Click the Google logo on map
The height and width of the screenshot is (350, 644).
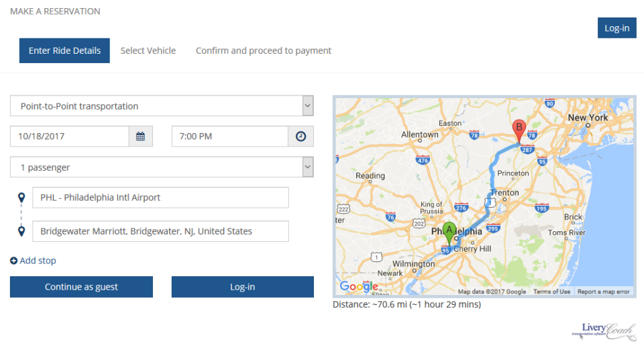pyautogui.click(x=359, y=287)
